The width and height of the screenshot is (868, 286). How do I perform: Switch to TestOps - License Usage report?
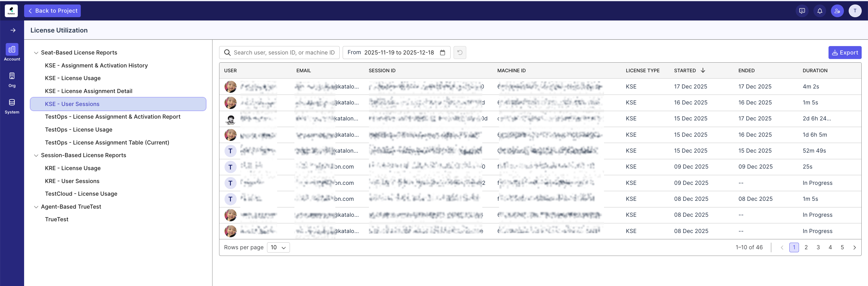tap(78, 129)
